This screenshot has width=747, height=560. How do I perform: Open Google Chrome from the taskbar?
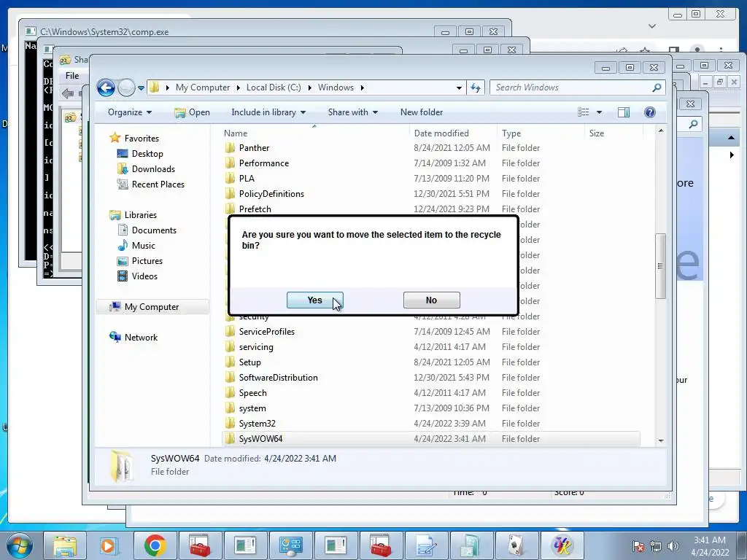[155, 545]
